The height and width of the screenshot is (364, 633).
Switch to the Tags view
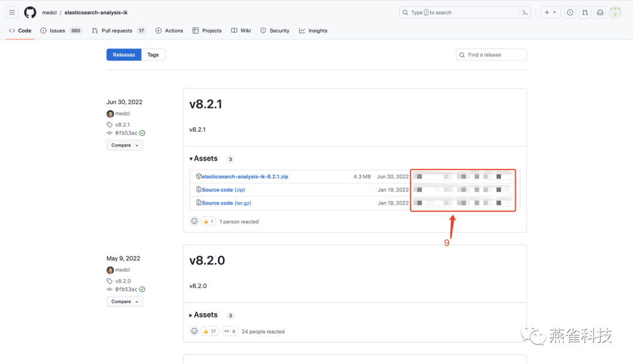[153, 55]
